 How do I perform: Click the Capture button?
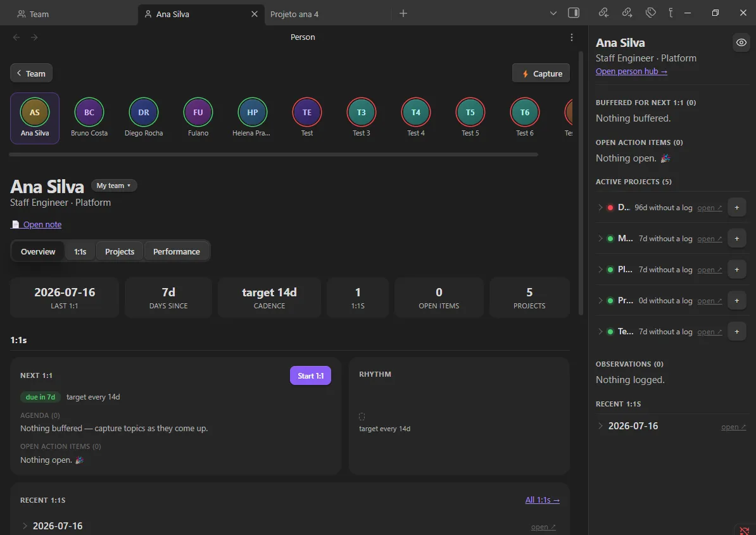(x=541, y=73)
